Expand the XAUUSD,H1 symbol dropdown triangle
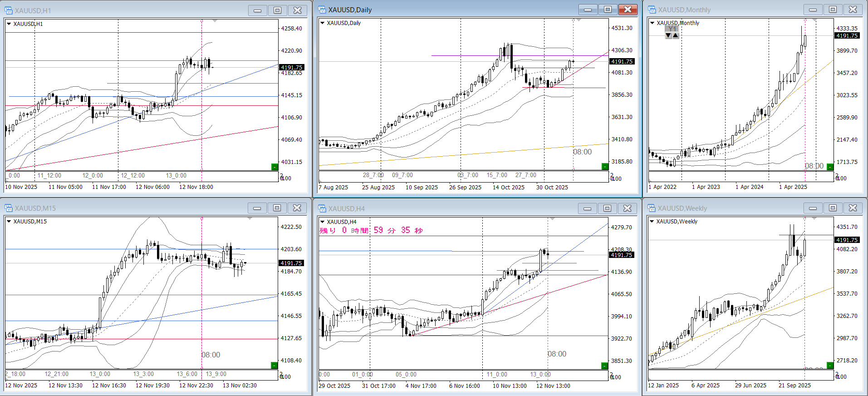The height and width of the screenshot is (396, 868). pyautogui.click(x=9, y=24)
